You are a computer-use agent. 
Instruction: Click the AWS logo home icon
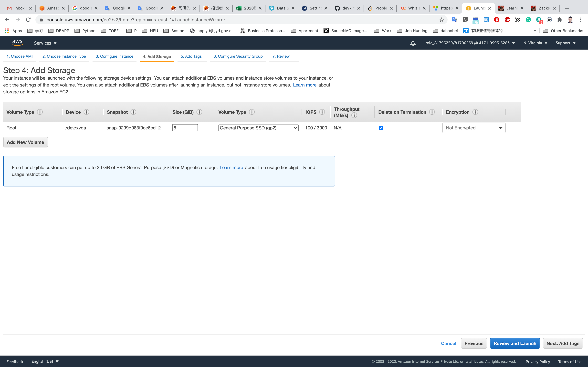(x=17, y=43)
